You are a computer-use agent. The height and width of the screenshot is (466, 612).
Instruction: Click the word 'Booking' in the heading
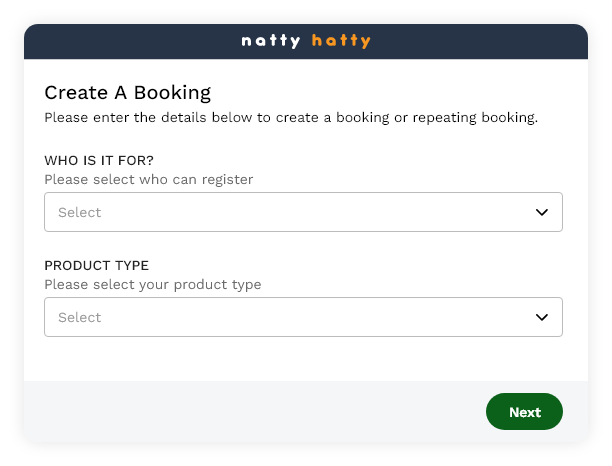click(172, 93)
